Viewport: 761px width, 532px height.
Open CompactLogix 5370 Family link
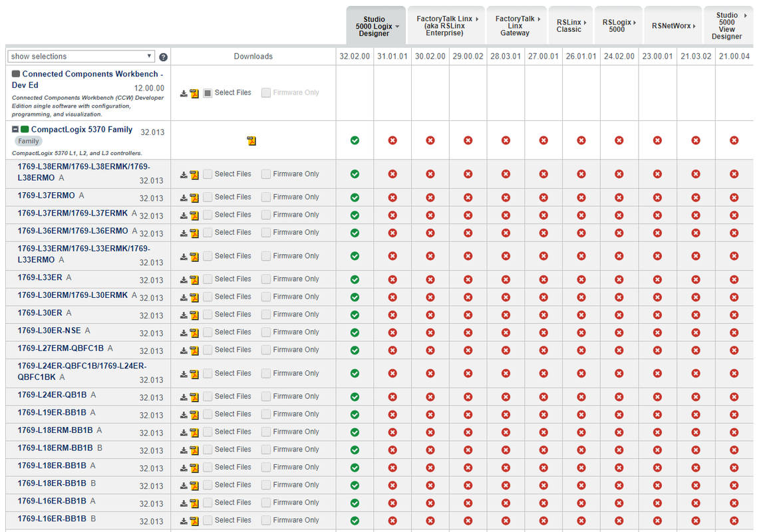[82, 130]
